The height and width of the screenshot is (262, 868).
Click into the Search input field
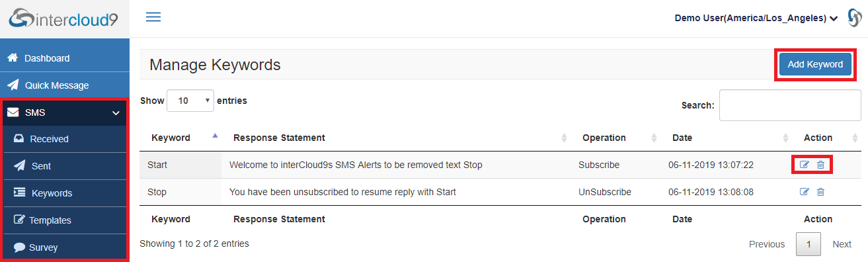click(x=790, y=105)
